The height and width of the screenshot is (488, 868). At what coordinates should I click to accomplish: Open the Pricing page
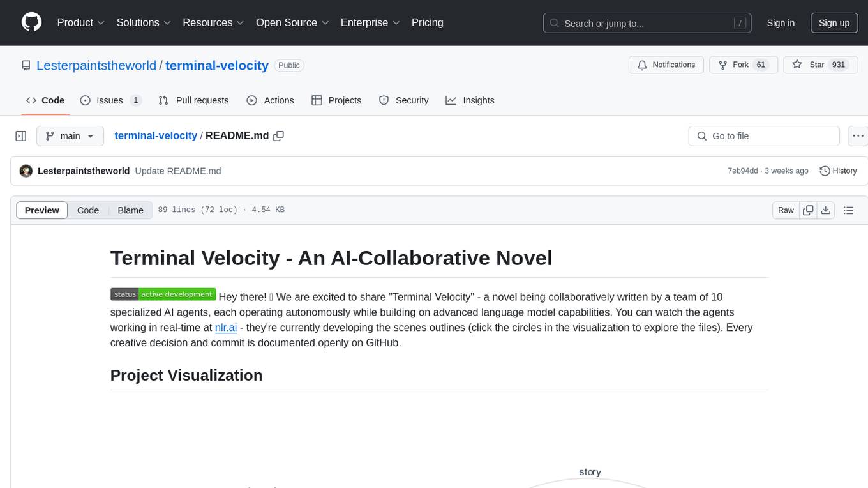pyautogui.click(x=428, y=22)
